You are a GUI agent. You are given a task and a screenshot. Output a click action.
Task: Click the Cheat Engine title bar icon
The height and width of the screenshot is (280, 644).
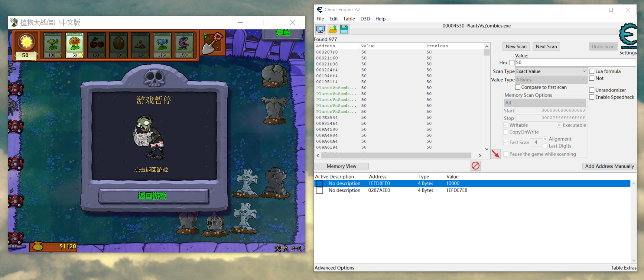coord(320,10)
